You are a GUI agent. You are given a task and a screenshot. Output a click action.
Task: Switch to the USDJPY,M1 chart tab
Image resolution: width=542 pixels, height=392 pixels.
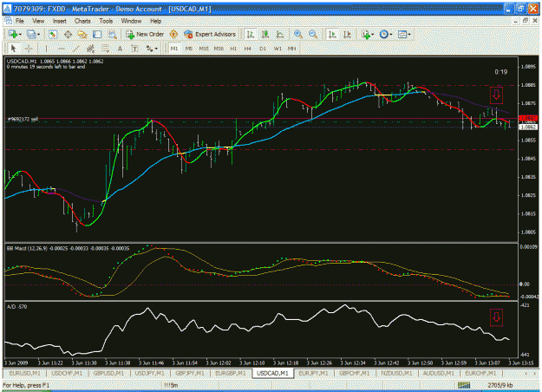150,373
